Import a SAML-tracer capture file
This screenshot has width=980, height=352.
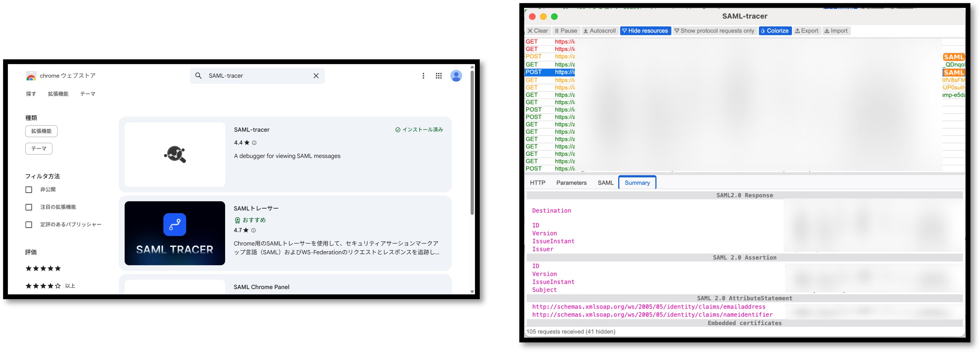(836, 31)
